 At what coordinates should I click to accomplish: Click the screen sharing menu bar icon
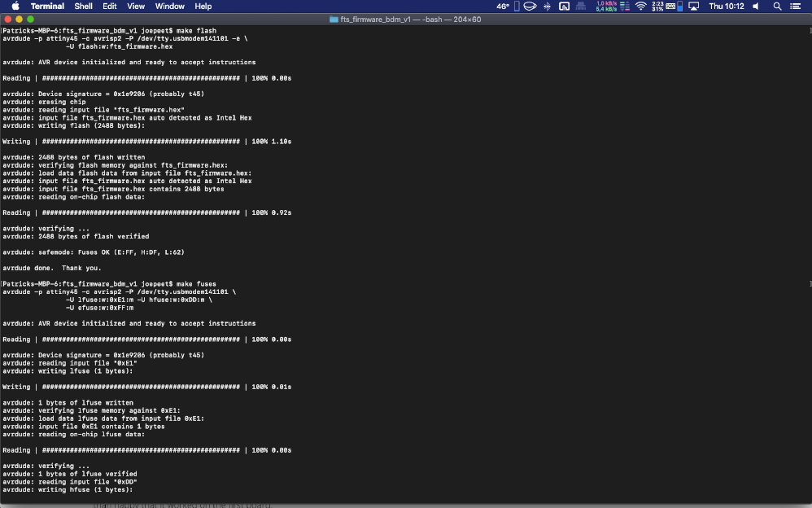[564, 7]
